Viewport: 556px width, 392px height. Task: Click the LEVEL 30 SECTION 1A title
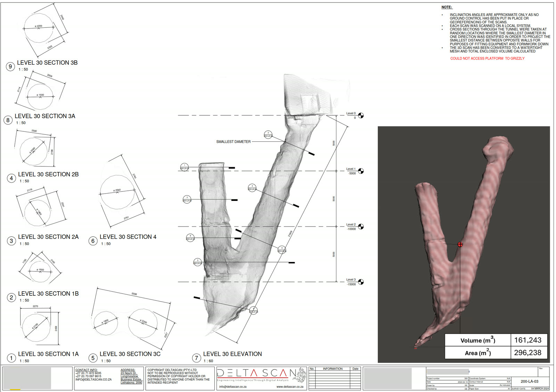click(48, 354)
